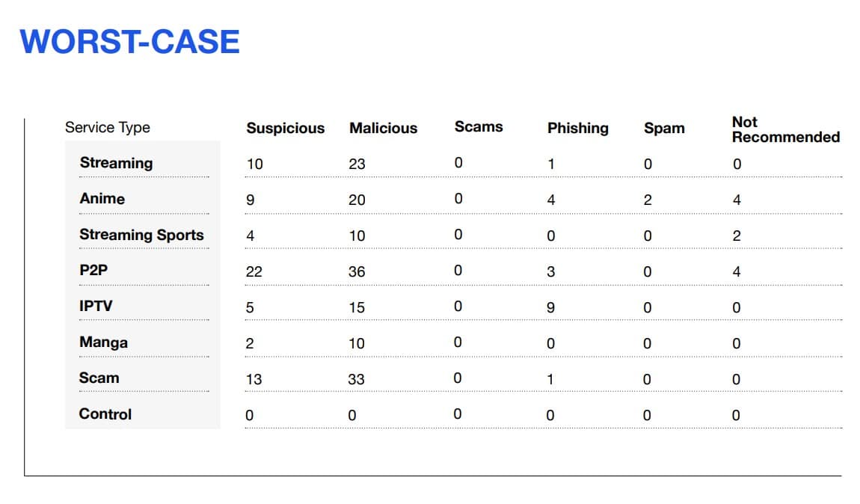Click the Malicious column header

tap(384, 129)
